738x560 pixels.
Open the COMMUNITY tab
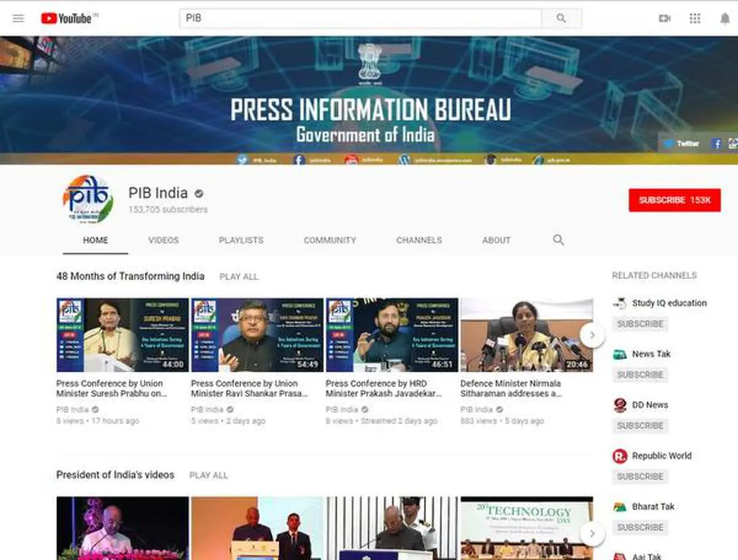point(330,240)
